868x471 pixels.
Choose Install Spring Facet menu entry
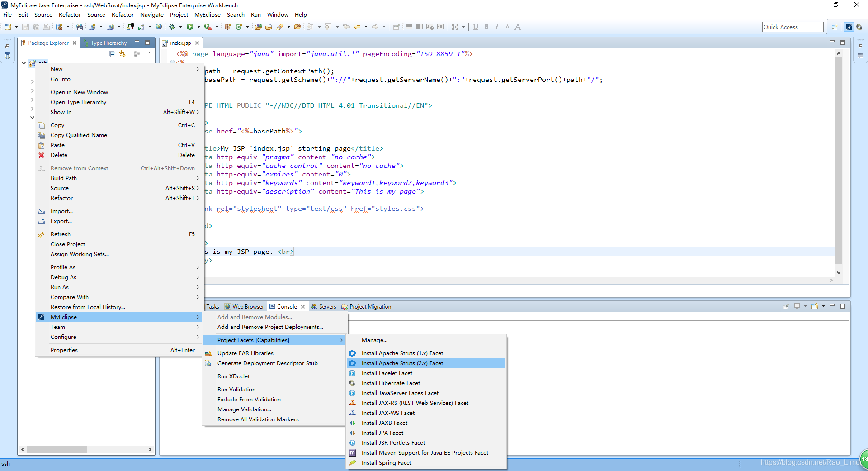click(x=426, y=462)
